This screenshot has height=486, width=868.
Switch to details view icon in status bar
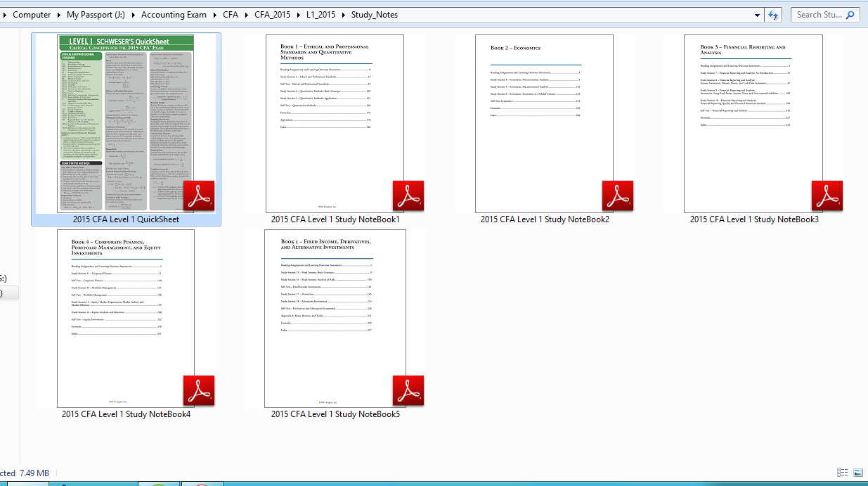pos(843,473)
